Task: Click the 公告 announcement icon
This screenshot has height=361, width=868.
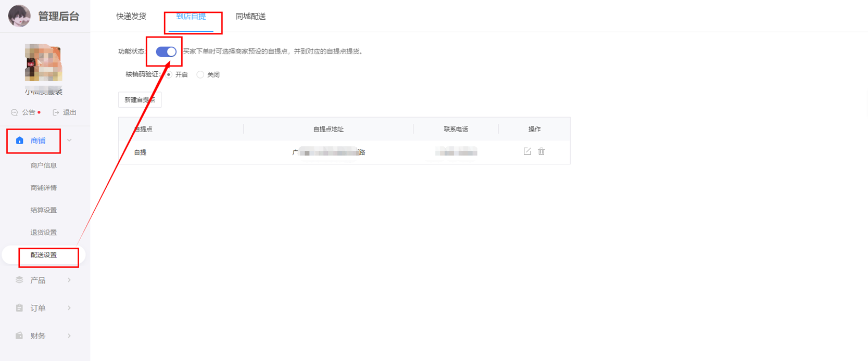Action: (x=15, y=112)
